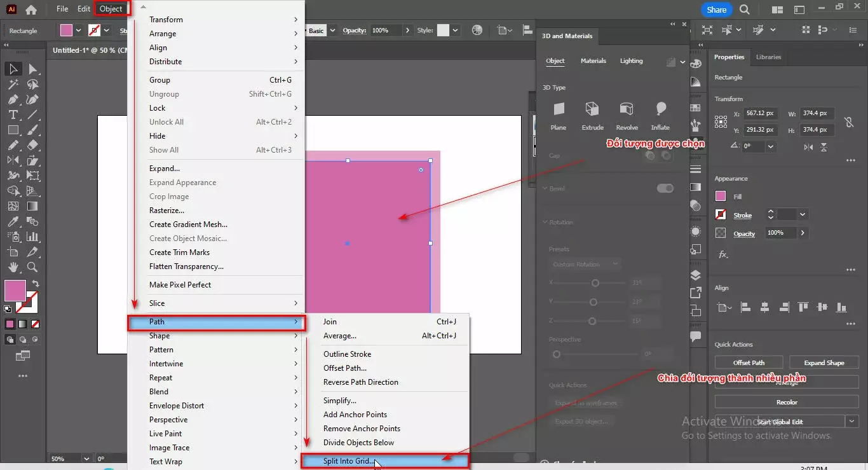Swap fill and stroke colors
This screenshot has width=868, height=470.
[36, 284]
